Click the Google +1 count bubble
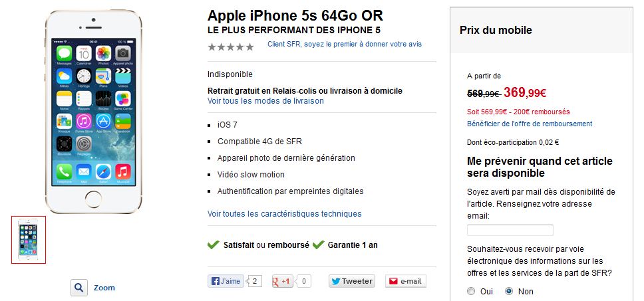This screenshot has width=644, height=301. click(x=303, y=281)
